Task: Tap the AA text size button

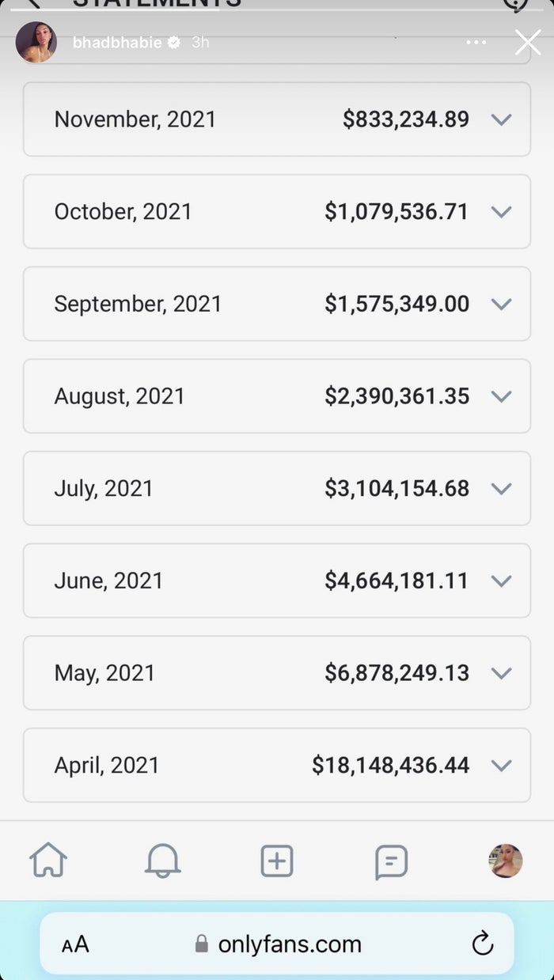Action: (x=75, y=944)
